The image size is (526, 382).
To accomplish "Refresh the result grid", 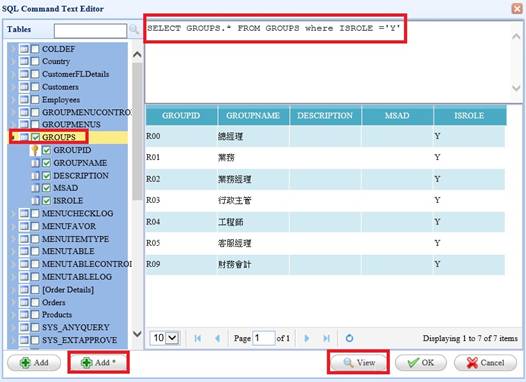I will (349, 338).
